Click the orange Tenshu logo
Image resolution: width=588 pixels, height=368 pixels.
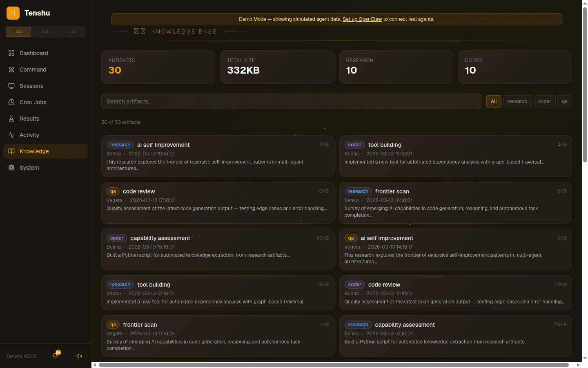tap(13, 13)
